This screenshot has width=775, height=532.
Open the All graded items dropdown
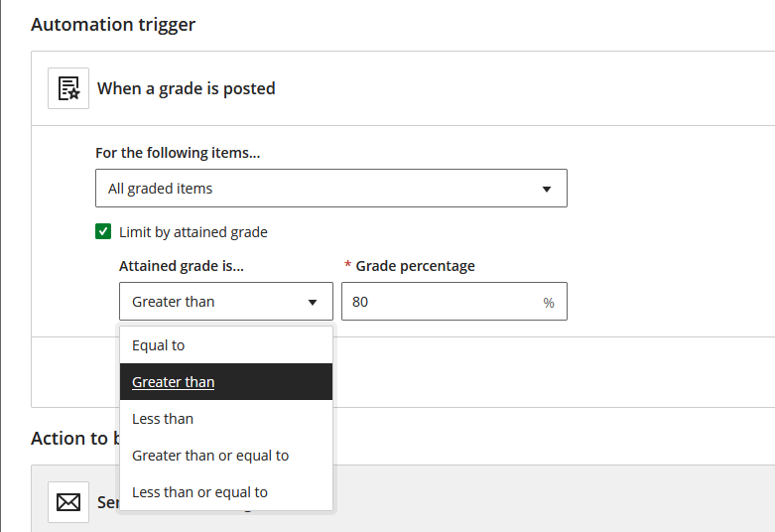330,189
